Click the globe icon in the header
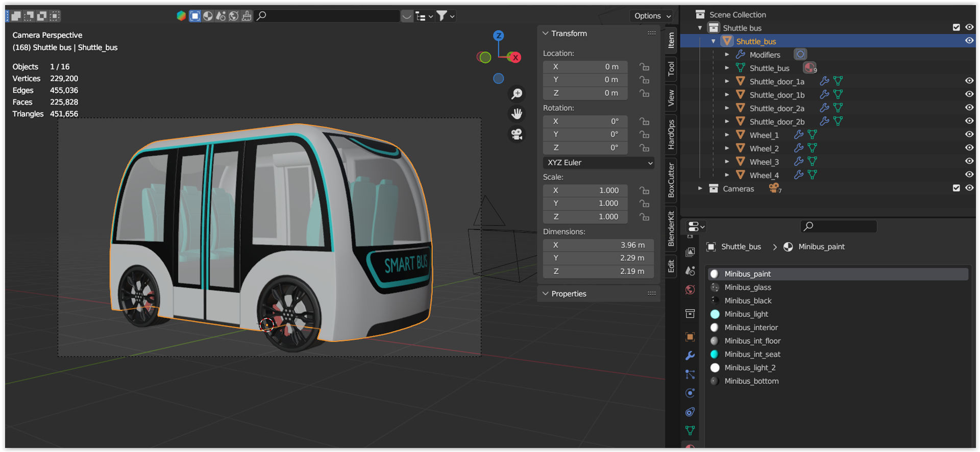Screen dimensions: 980x452 pyautogui.click(x=234, y=16)
